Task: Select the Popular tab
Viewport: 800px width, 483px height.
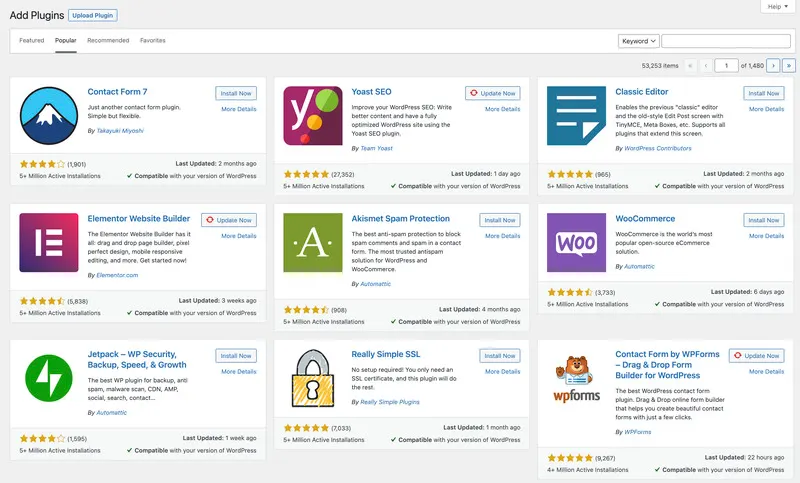Action: (66, 40)
